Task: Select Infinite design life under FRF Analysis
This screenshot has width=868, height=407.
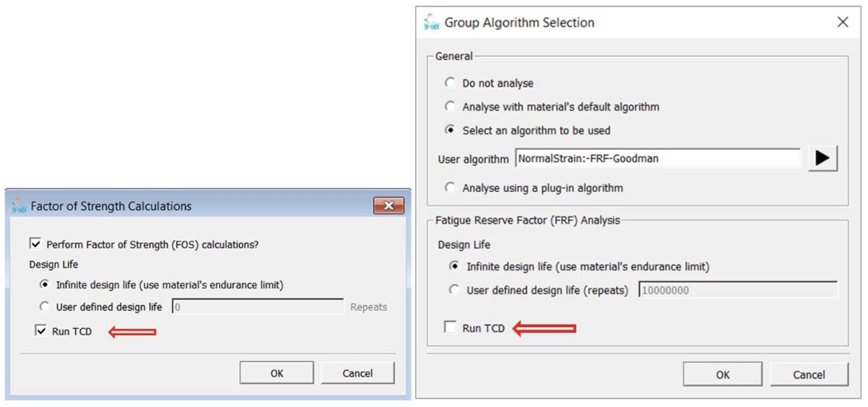Action: pyautogui.click(x=454, y=267)
